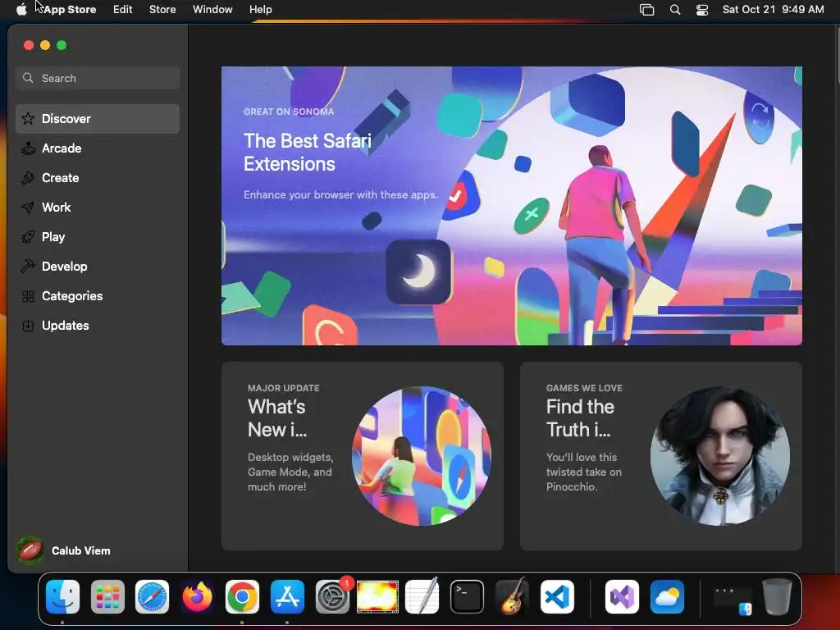Launch Visual Studio from the Dock
This screenshot has width=840, height=630.
(x=622, y=597)
